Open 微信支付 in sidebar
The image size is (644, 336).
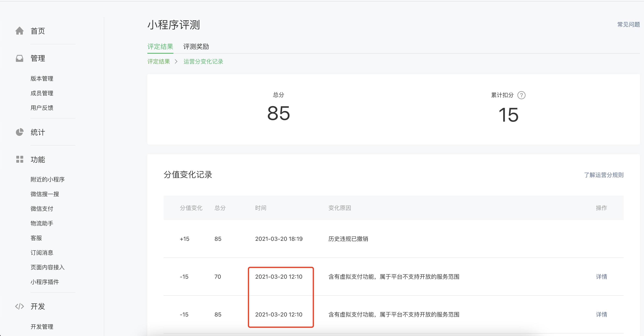[x=42, y=209]
